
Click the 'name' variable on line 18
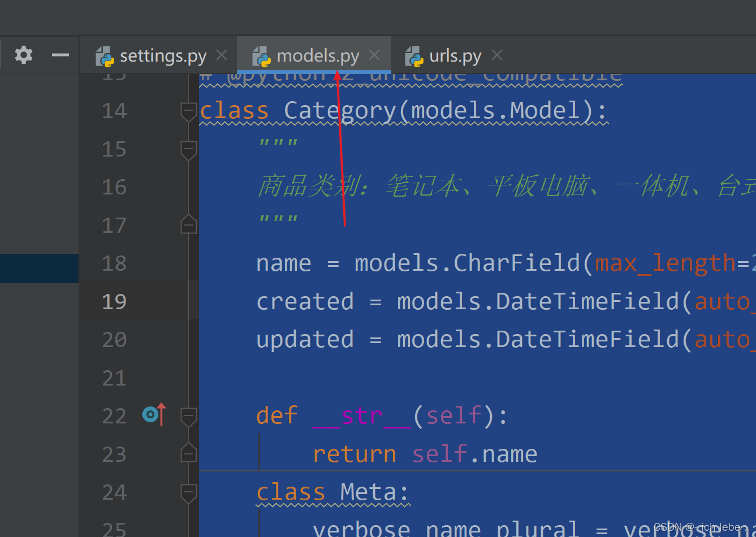point(284,263)
